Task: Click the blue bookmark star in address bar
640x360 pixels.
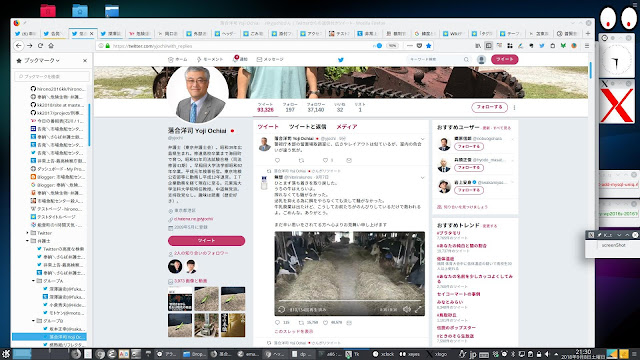Action: (x=429, y=46)
